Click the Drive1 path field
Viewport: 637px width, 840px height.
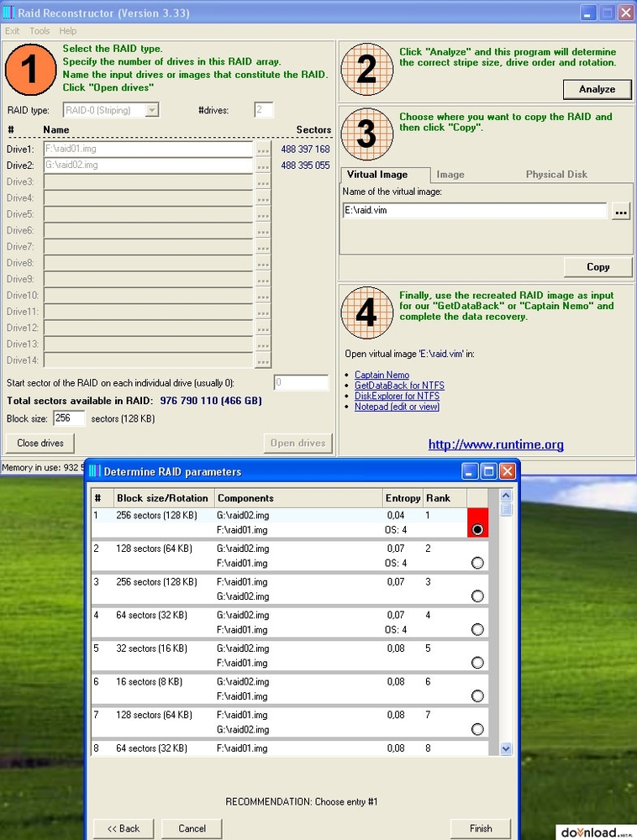tap(148, 149)
